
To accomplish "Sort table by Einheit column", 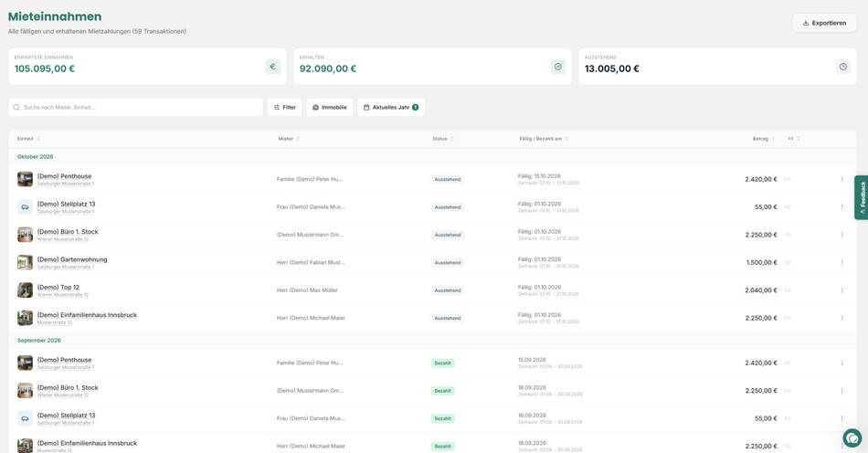I will pos(28,139).
